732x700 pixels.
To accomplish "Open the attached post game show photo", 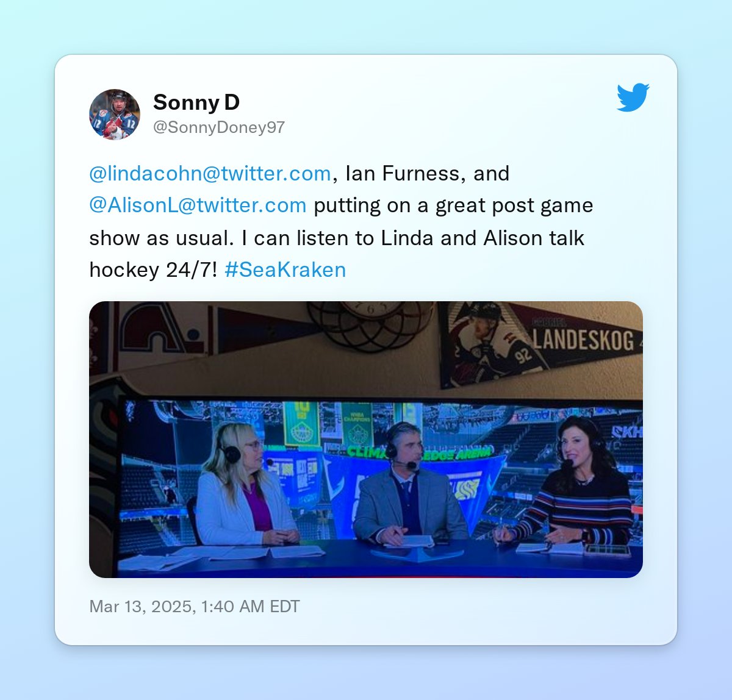I will tap(366, 440).
